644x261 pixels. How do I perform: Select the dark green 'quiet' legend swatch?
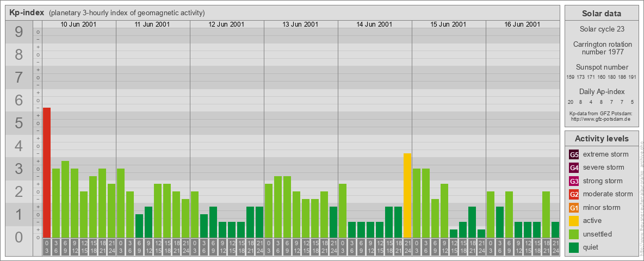(x=574, y=247)
